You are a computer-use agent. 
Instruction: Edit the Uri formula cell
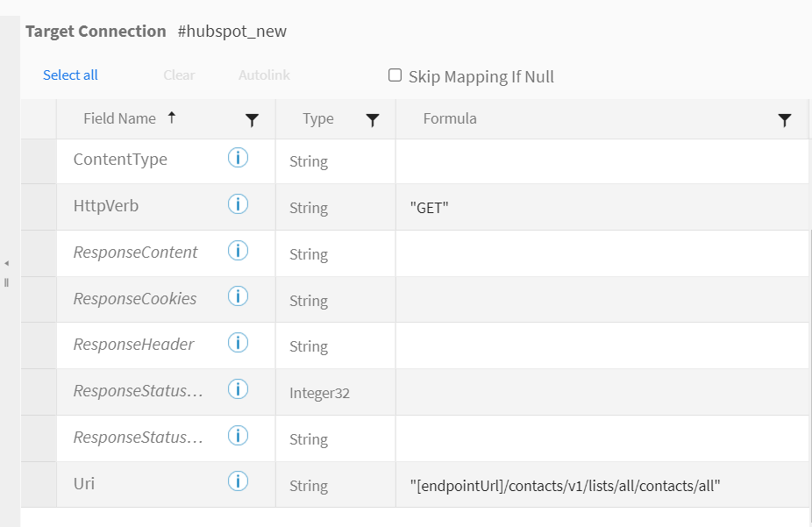click(602, 485)
